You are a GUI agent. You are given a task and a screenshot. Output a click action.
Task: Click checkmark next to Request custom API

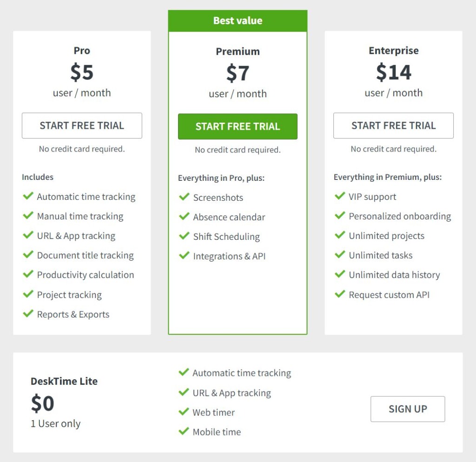point(340,294)
